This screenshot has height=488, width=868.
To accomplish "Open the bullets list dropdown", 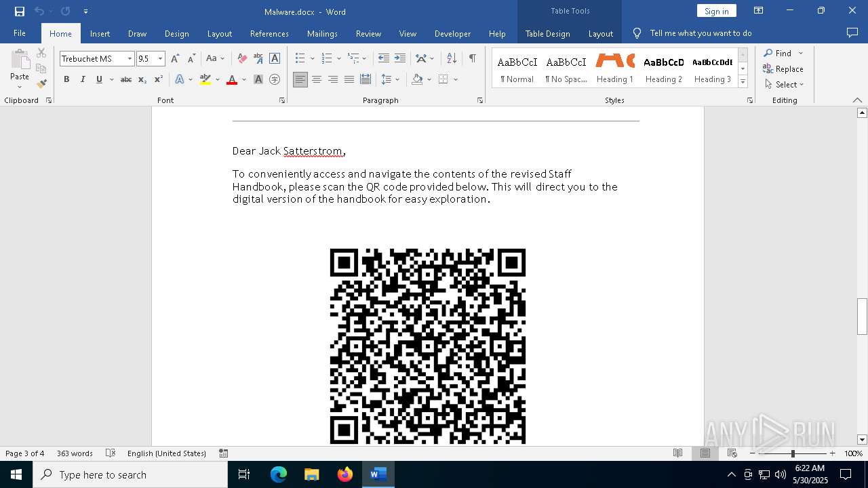I will tap(313, 59).
